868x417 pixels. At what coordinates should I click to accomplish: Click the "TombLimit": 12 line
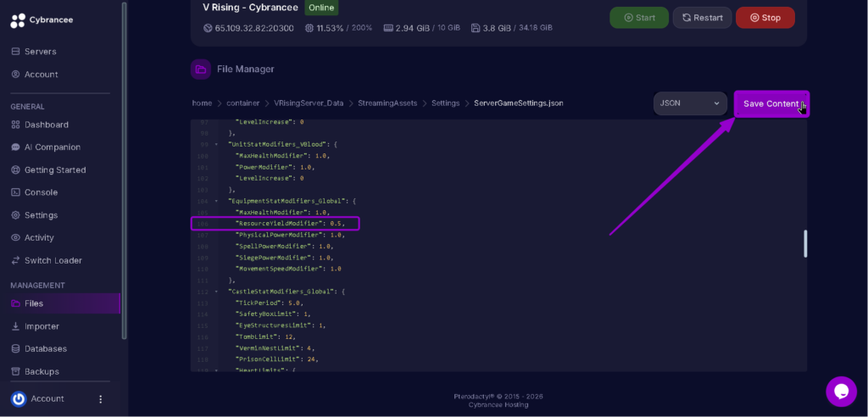pyautogui.click(x=265, y=336)
